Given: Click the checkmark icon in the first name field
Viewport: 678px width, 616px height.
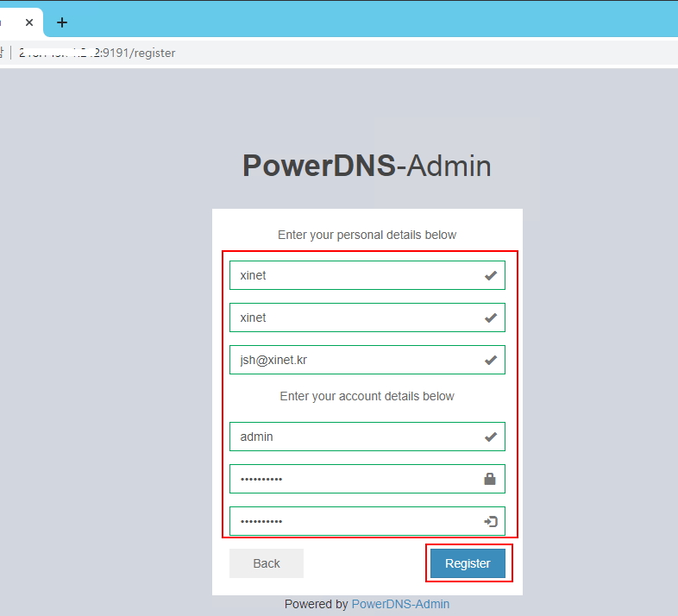Looking at the screenshot, I should click(x=490, y=275).
